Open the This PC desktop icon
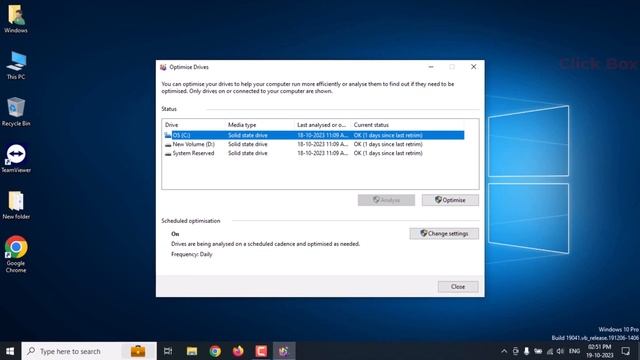640x360 pixels. click(x=16, y=65)
